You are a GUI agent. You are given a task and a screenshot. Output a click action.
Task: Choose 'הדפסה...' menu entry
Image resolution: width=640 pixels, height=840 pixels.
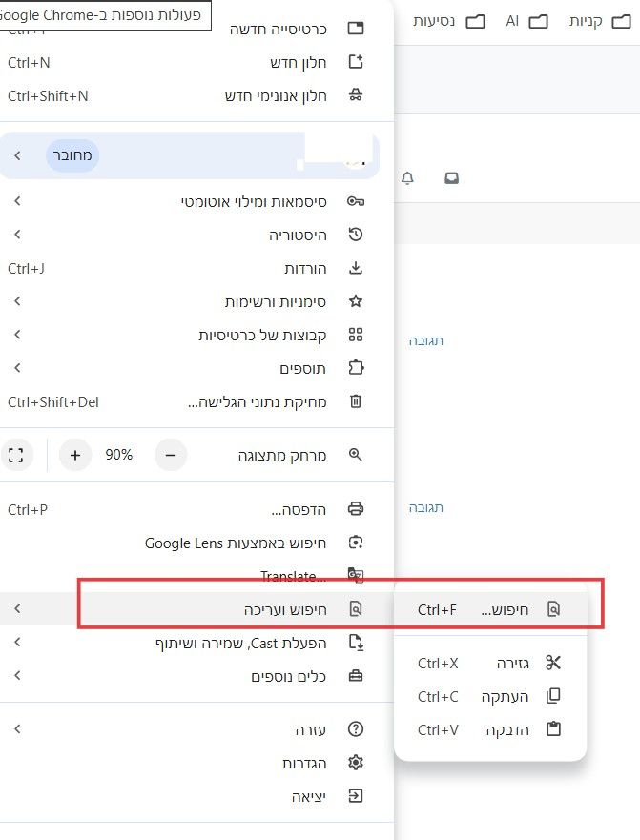pos(196,509)
